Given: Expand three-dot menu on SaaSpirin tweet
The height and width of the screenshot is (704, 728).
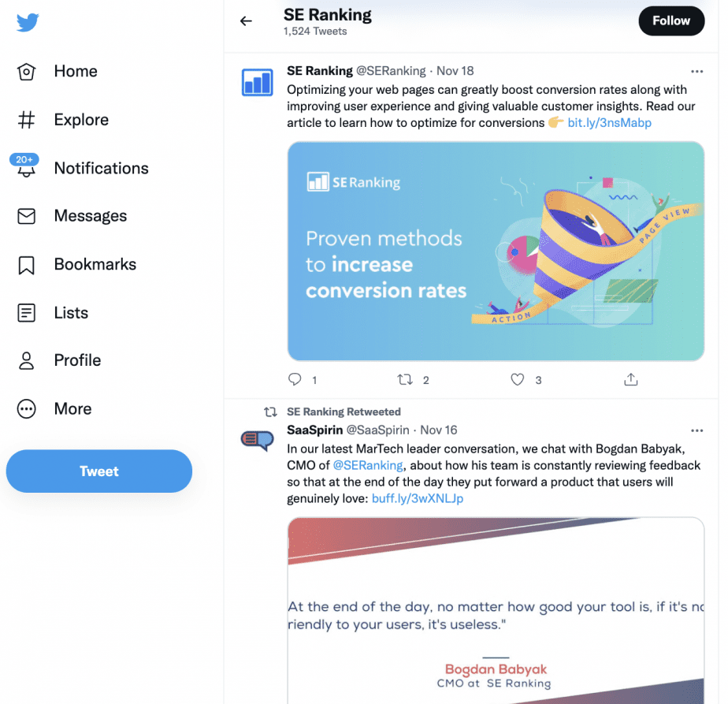Looking at the screenshot, I should point(696,430).
